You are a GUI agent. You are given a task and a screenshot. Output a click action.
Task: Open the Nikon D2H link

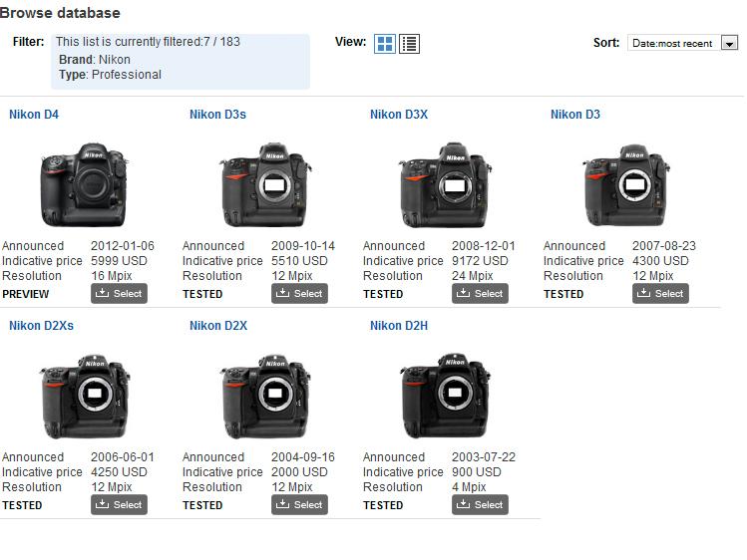(399, 326)
